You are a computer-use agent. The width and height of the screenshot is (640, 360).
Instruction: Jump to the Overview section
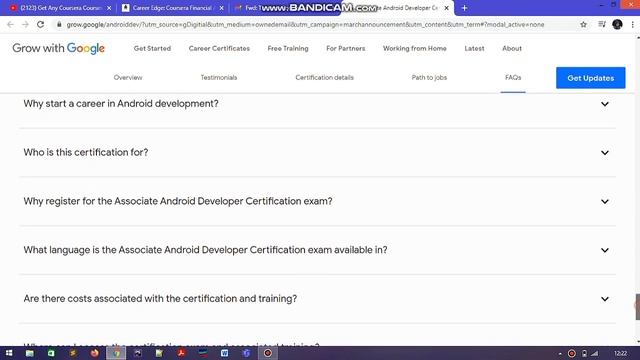coord(128,78)
